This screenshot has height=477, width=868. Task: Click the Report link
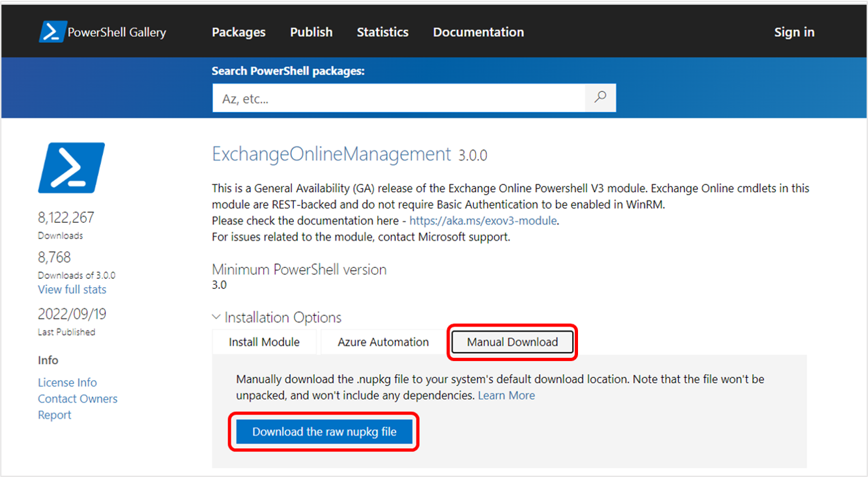[54, 414]
